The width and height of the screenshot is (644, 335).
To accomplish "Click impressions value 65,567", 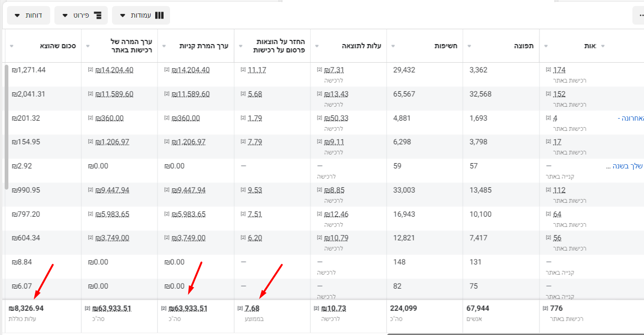I will (404, 94).
